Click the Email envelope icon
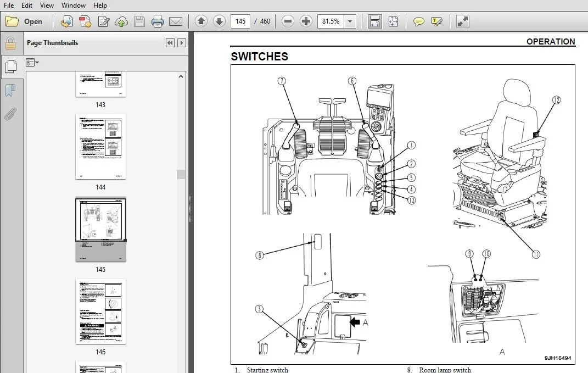The image size is (588, 373). click(176, 21)
